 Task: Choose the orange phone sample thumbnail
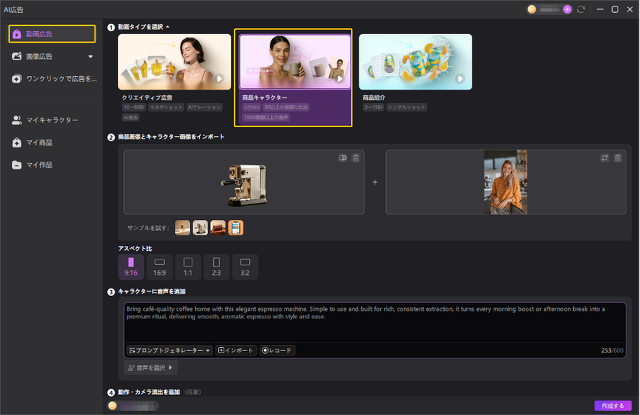coord(236,228)
